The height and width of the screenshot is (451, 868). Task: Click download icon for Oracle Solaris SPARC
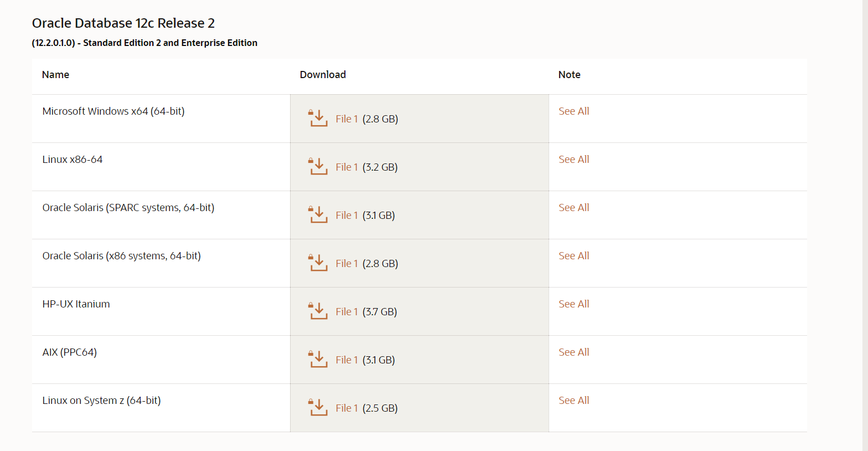318,214
